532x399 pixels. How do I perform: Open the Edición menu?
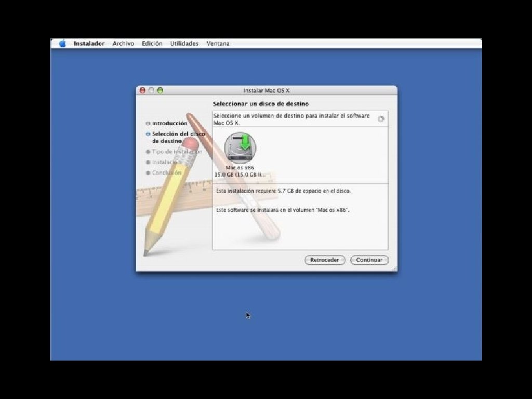click(152, 44)
